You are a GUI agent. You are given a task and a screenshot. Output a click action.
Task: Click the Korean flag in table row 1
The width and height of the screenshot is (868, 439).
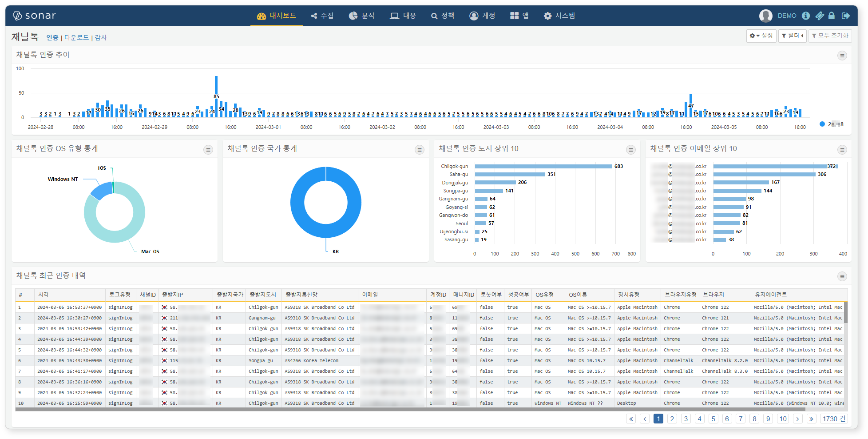coord(164,307)
